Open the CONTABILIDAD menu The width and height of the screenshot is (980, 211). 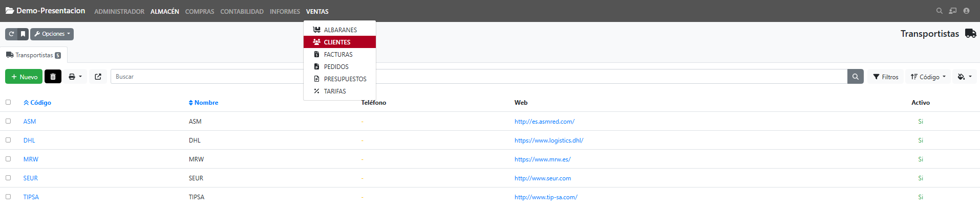(242, 11)
